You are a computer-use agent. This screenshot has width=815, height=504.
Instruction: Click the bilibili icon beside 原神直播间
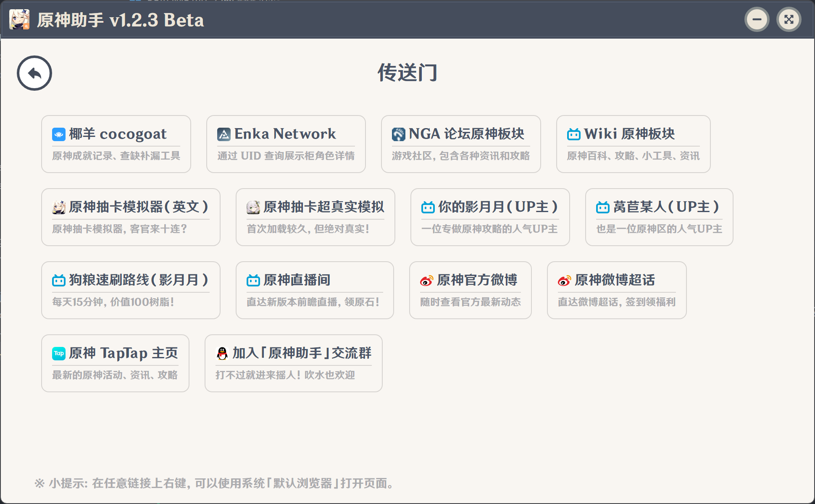pyautogui.click(x=253, y=281)
